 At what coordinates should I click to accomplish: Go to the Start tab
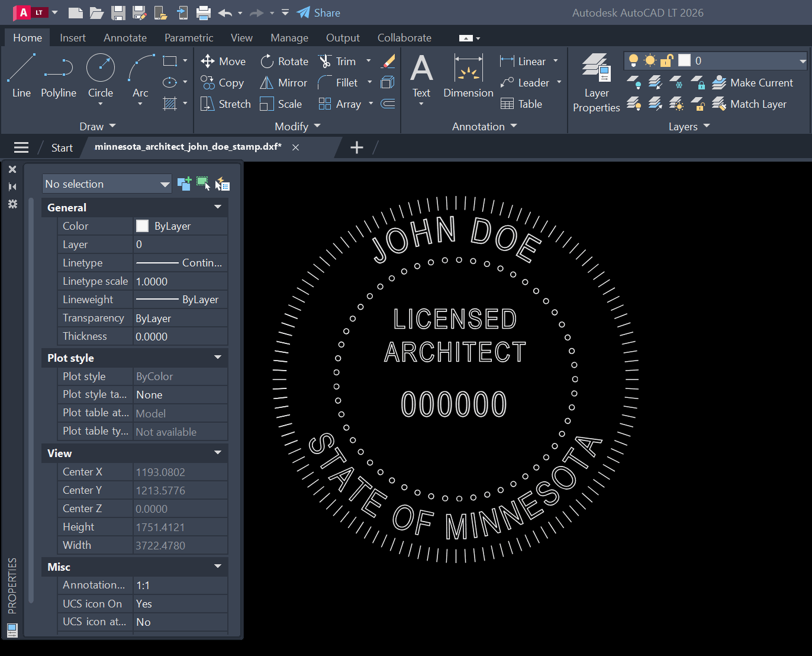pos(62,147)
